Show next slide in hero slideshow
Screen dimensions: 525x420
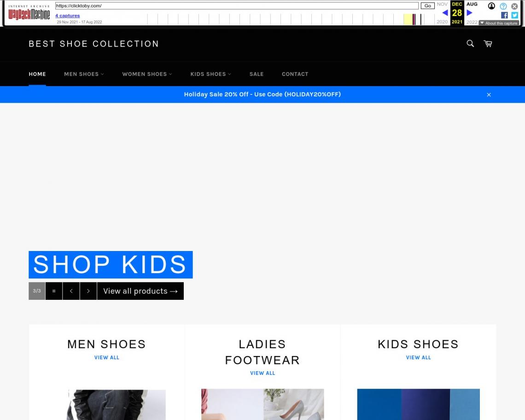[88, 291]
